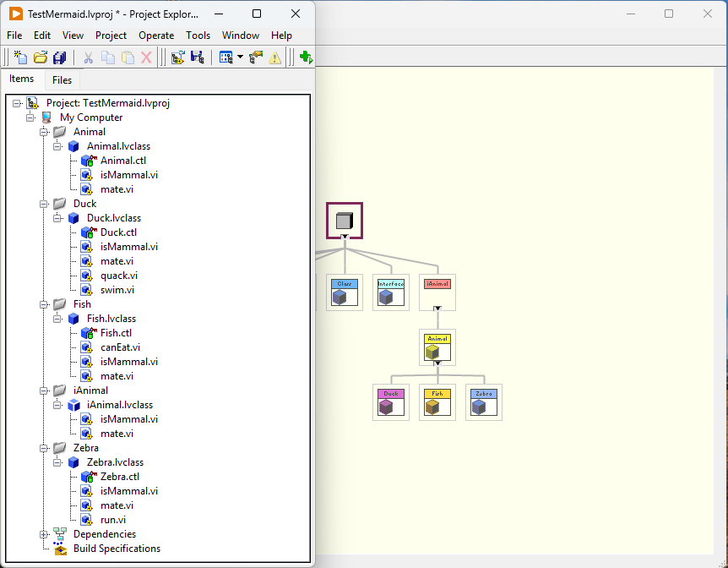Click the green plus toolbar icon
This screenshot has width=728, height=568.
point(306,57)
